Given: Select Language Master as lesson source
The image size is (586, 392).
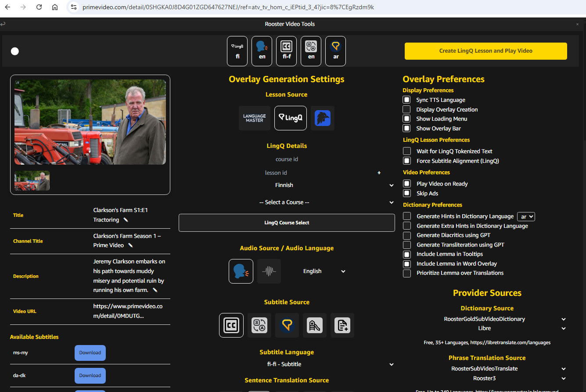Looking at the screenshot, I should [x=255, y=118].
